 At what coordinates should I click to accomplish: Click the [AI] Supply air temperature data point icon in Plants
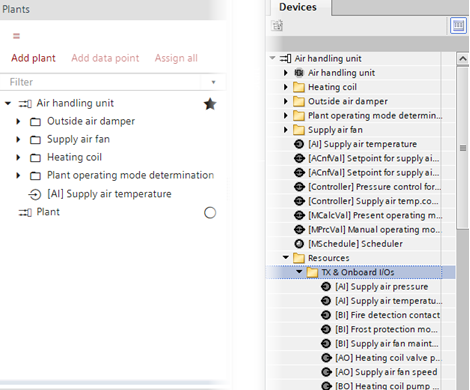(x=35, y=194)
